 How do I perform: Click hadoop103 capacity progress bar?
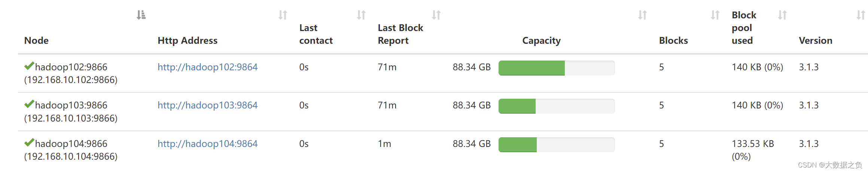(557, 106)
